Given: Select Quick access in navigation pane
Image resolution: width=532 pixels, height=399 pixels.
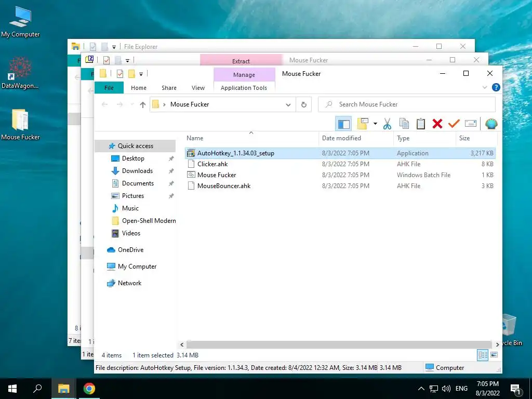Looking at the screenshot, I should (x=136, y=146).
